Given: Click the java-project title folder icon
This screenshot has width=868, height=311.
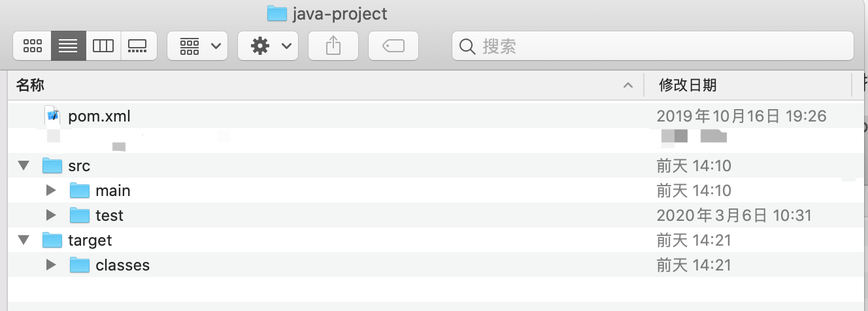Looking at the screenshot, I should click(277, 13).
